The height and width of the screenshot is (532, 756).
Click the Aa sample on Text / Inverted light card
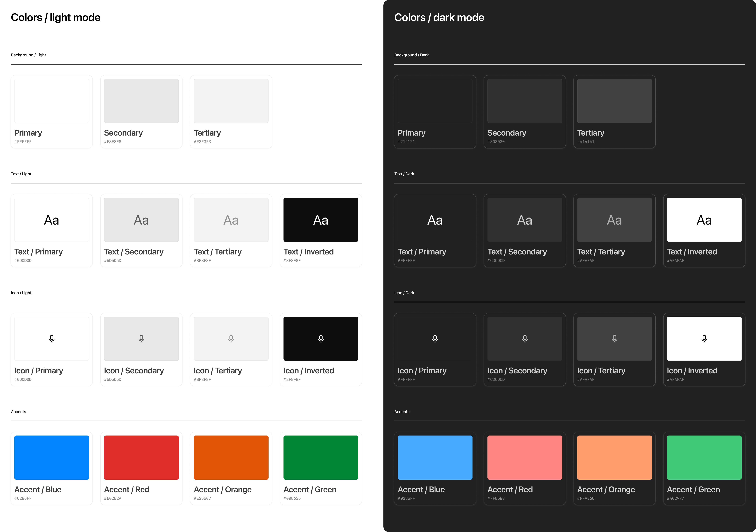coord(321,219)
